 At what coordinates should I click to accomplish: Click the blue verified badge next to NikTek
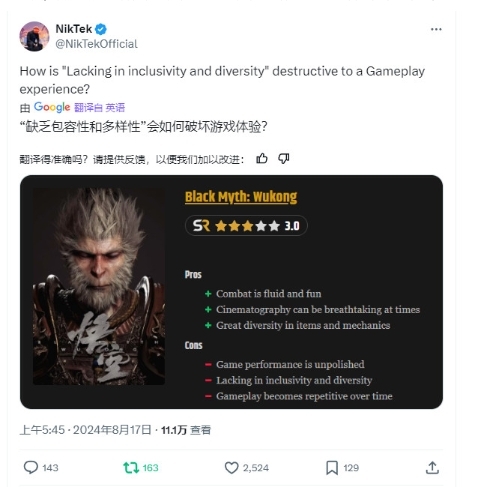pyautogui.click(x=101, y=29)
